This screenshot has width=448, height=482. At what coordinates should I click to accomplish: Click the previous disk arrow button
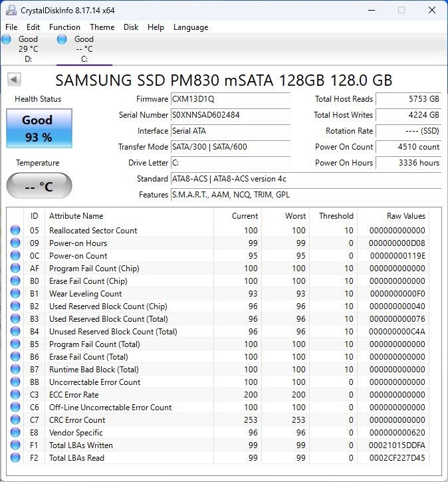[x=14, y=80]
